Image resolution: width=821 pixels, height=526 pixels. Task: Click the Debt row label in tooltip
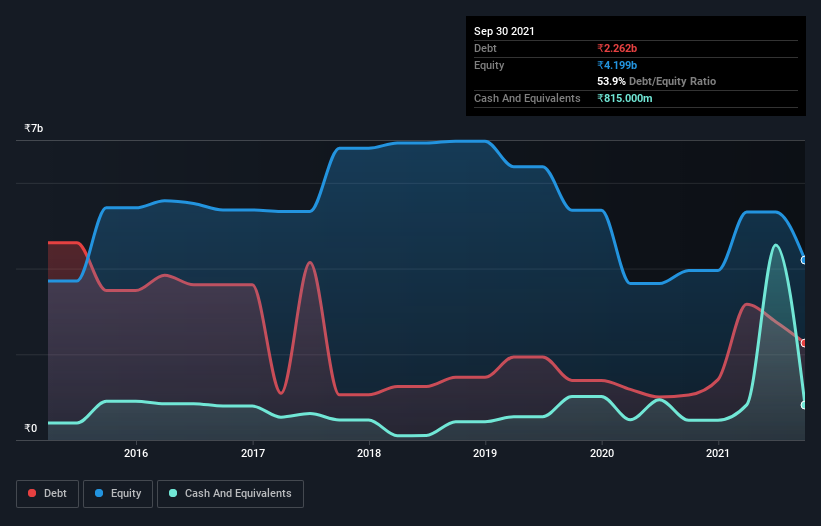pyautogui.click(x=485, y=48)
